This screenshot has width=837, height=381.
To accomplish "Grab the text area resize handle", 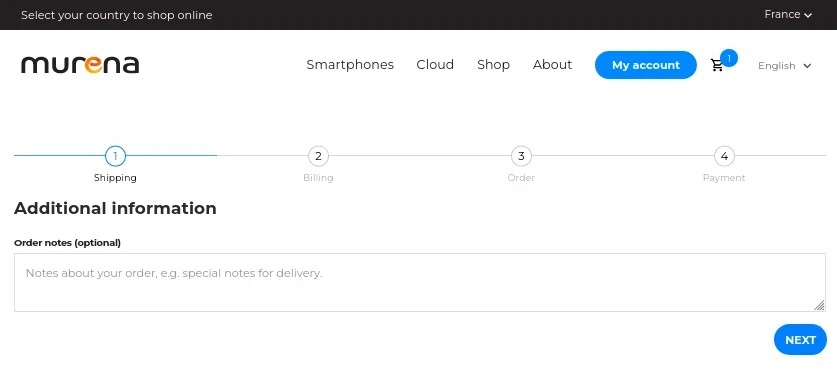I will point(819,305).
